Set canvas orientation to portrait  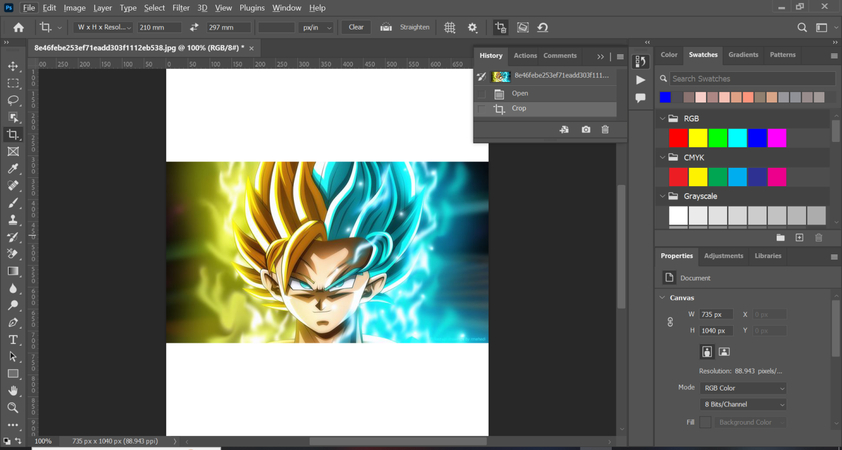(x=707, y=352)
